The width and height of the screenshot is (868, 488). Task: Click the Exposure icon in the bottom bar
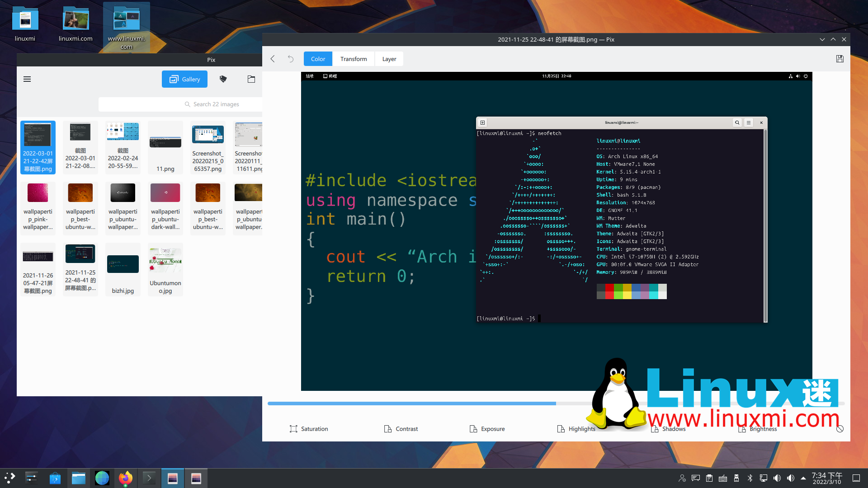click(473, 429)
